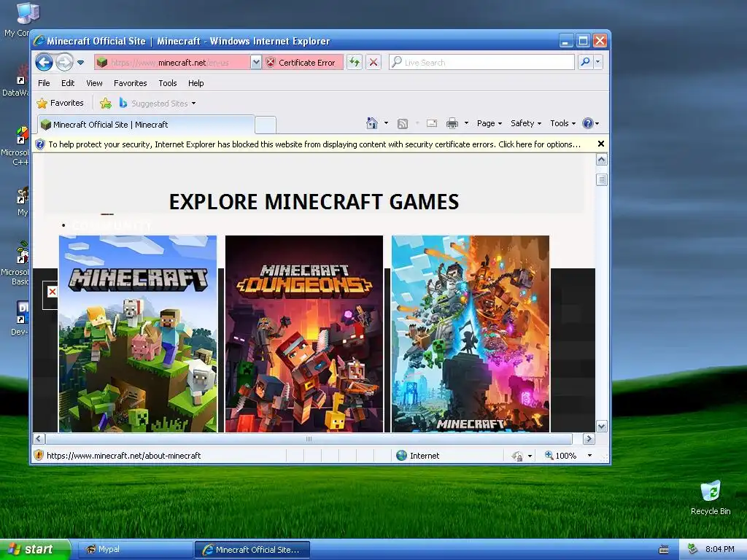Click the Live Search box
This screenshot has width=747, height=560.
pos(481,63)
